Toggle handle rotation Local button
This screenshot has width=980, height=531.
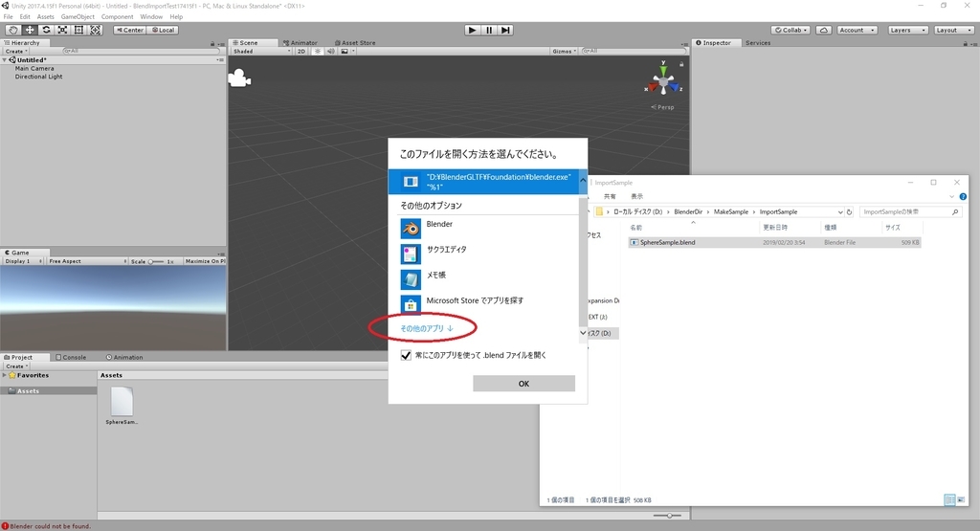(x=163, y=30)
